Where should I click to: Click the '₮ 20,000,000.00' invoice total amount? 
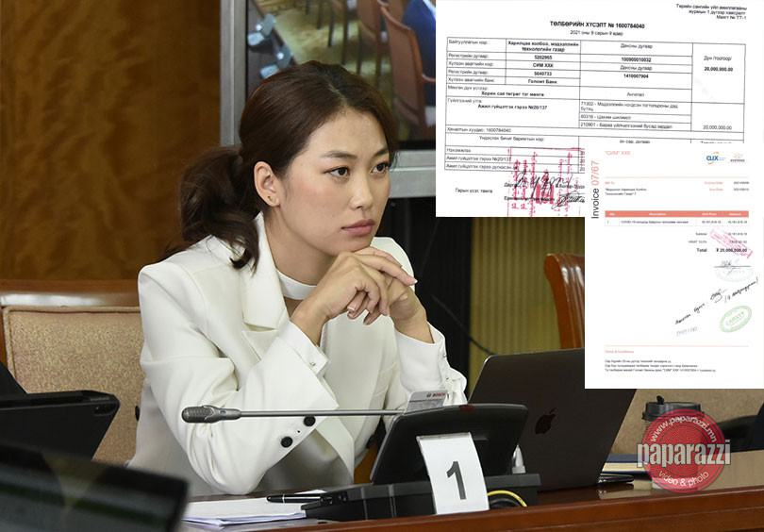tap(732, 250)
